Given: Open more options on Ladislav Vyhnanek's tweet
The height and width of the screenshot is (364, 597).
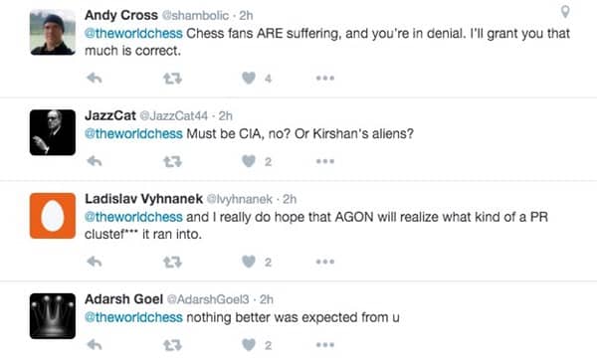Looking at the screenshot, I should click(325, 262).
